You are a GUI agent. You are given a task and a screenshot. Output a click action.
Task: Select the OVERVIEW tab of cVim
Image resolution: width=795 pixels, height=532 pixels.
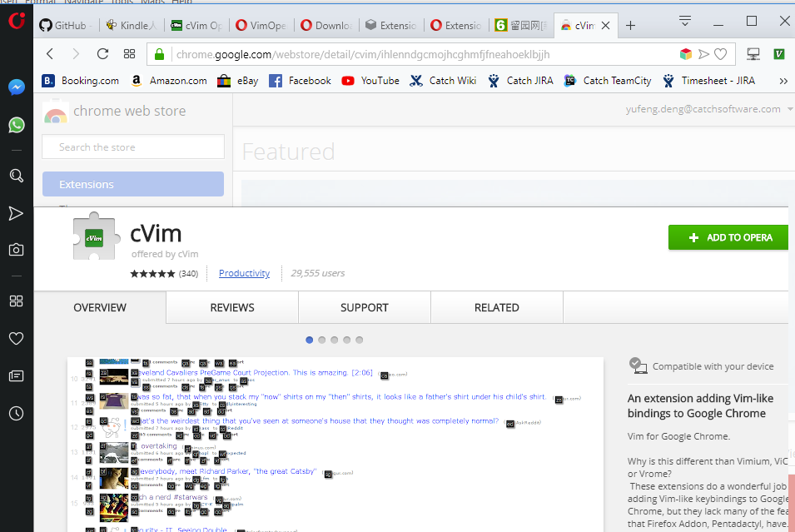point(100,307)
